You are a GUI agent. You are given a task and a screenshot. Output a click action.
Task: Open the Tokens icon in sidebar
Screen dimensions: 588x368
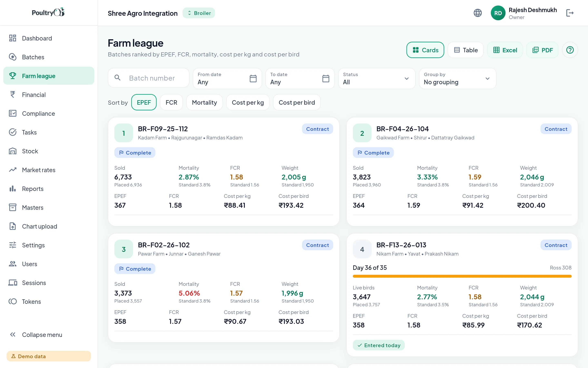coord(13,302)
